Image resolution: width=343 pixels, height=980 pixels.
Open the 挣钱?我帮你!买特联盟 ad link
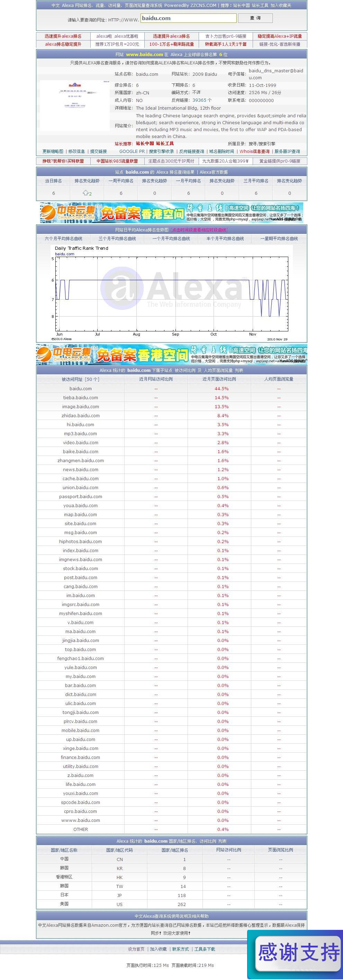click(x=63, y=161)
